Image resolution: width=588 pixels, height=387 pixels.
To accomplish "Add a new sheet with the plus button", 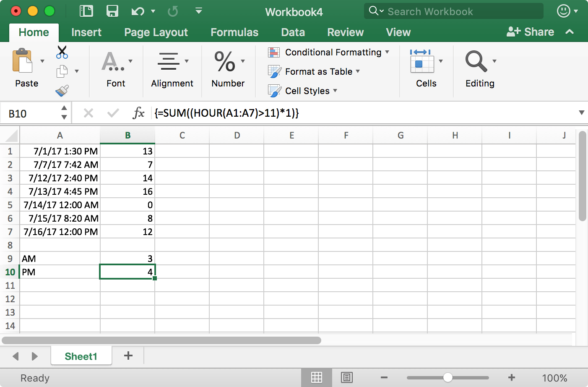I will tap(127, 356).
